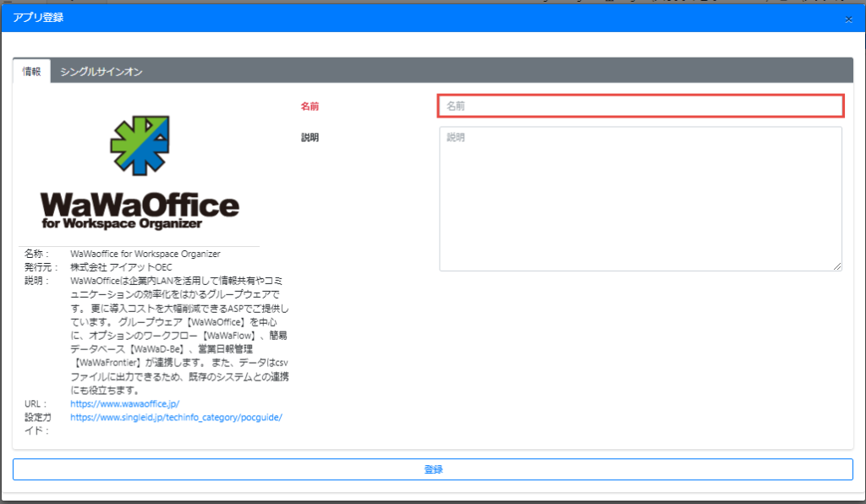The height and width of the screenshot is (504, 866).
Task: Grab the 説明 textarea resize handle
Action: (837, 266)
